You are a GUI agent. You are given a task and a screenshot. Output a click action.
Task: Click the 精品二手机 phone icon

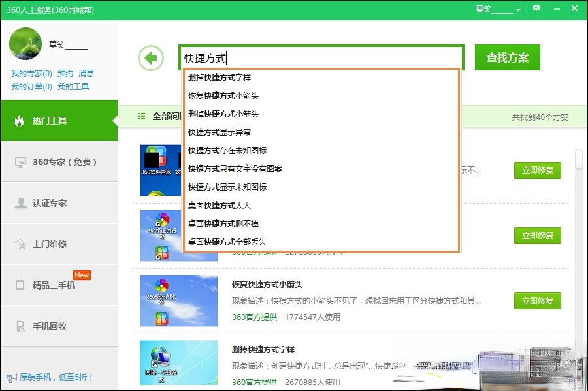[20, 285]
